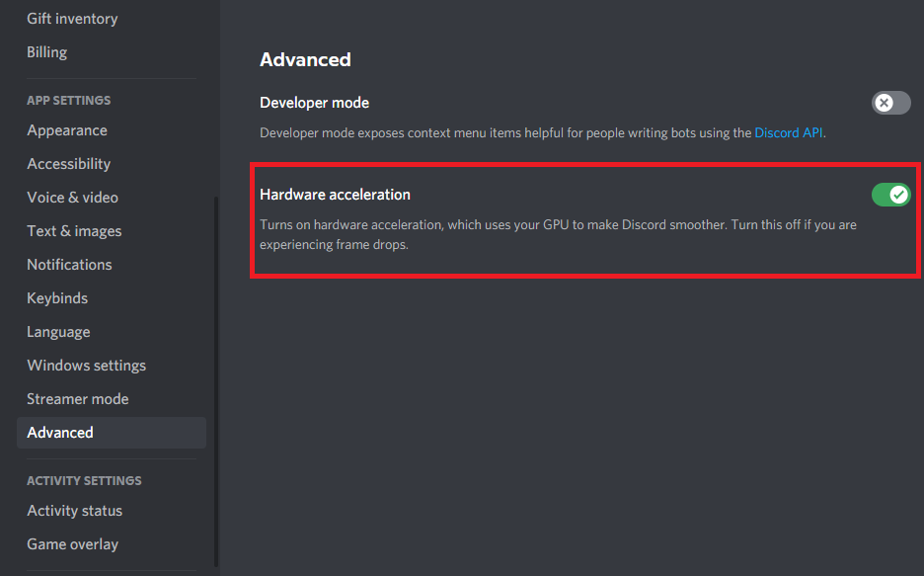Switch to Voice & video settings
The width and height of the screenshot is (924, 576).
pos(73,198)
